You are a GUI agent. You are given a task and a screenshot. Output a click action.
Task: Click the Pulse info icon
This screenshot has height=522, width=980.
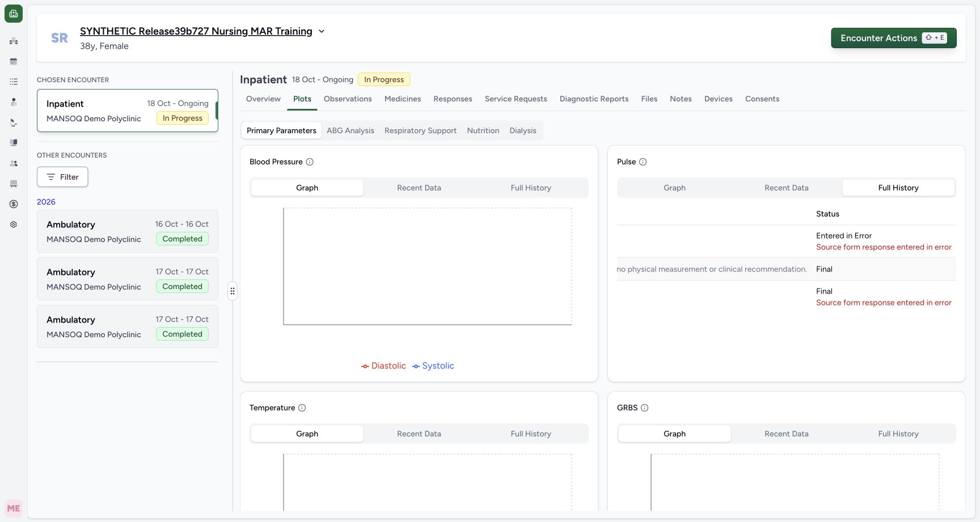click(643, 162)
